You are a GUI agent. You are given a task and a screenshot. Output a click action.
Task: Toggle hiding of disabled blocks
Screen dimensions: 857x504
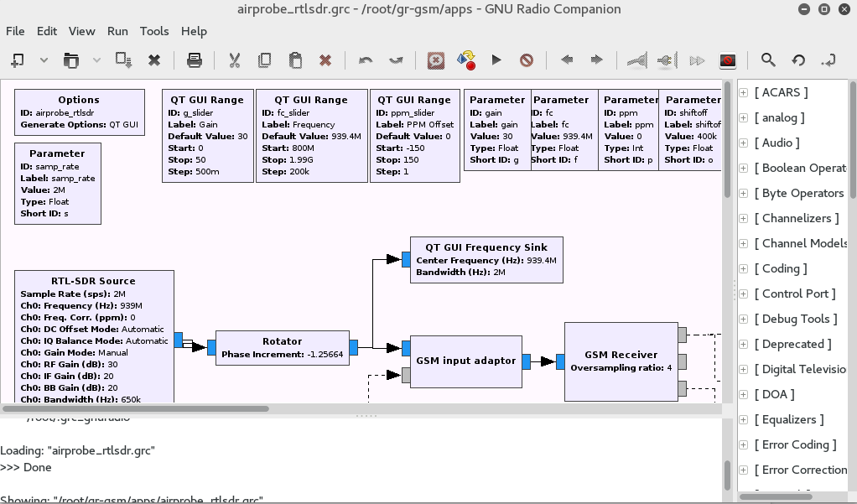(728, 60)
